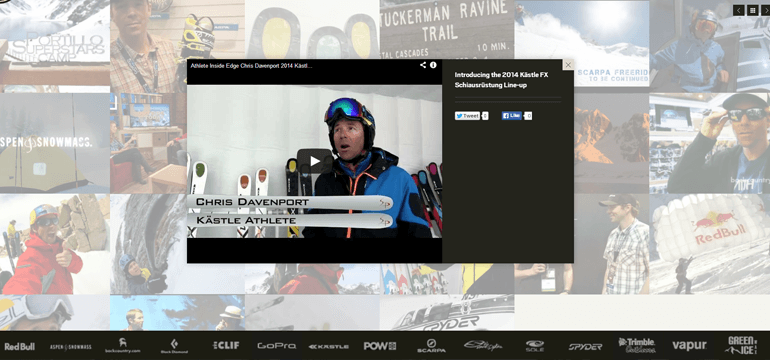Screen dimensions: 770x360
Task: Open the SOLE sponsor logo
Action: 534,346
